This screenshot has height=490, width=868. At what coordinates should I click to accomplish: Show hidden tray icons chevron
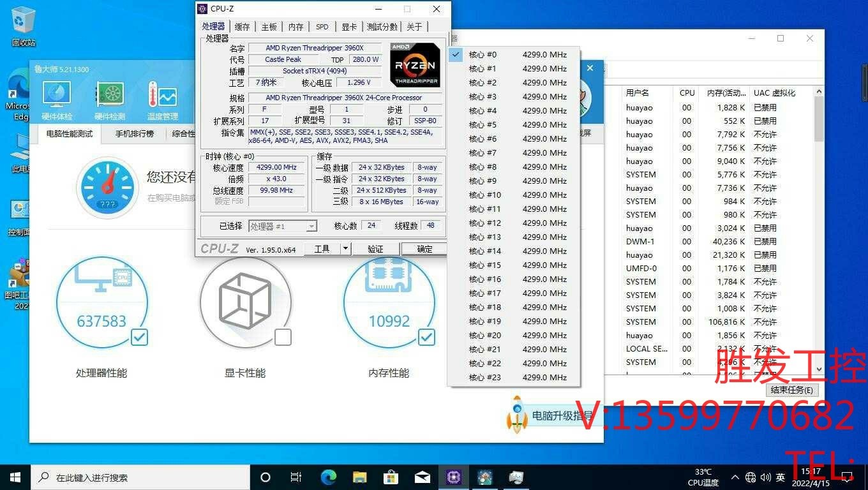736,477
